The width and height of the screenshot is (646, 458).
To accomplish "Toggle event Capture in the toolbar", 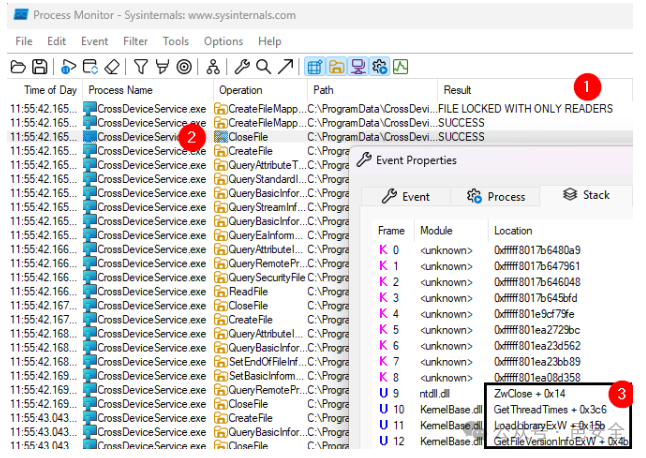I will 68,67.
